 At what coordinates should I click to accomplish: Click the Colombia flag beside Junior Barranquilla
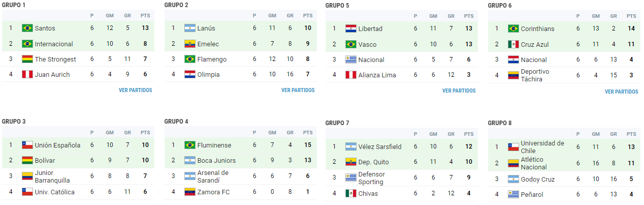coord(27,176)
